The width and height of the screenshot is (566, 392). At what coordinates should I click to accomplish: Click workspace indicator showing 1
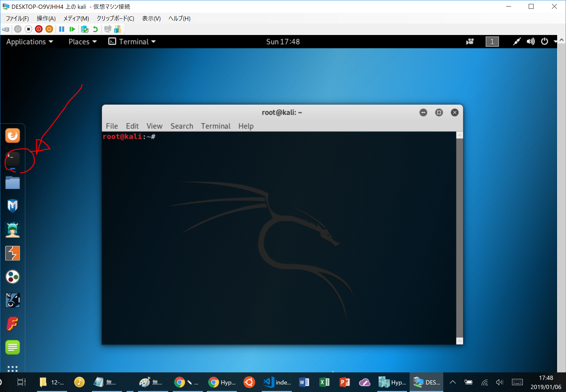tap(492, 42)
